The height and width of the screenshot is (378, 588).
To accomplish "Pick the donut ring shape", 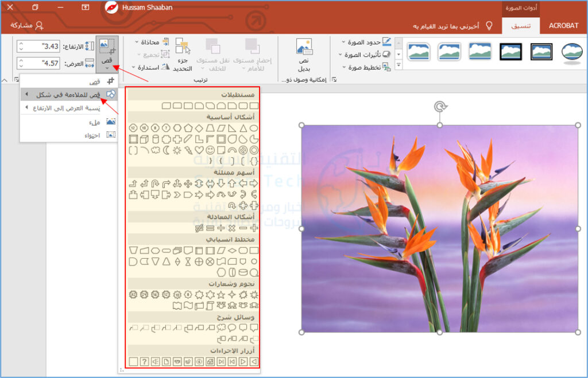I will tap(254, 150).
